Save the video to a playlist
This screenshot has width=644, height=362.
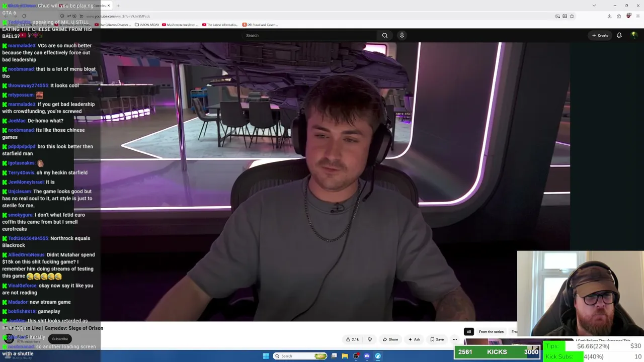tap(437, 339)
